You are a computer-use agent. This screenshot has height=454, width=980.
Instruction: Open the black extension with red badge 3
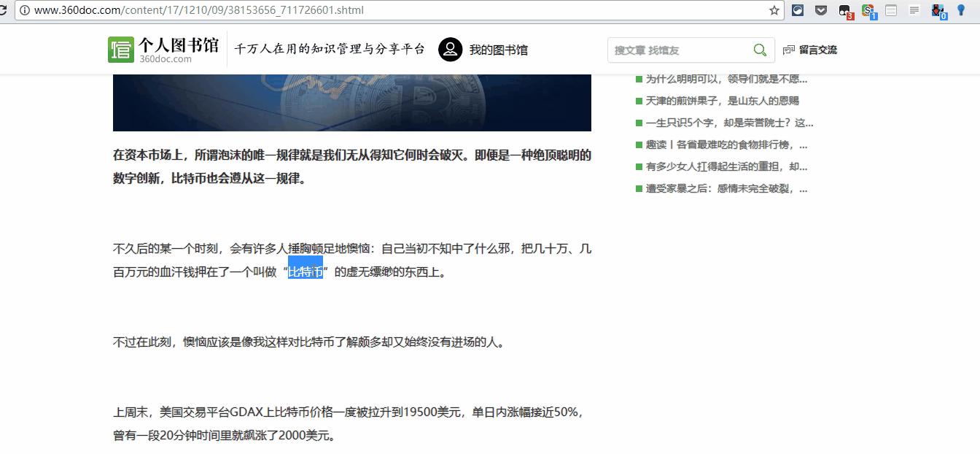click(x=845, y=11)
